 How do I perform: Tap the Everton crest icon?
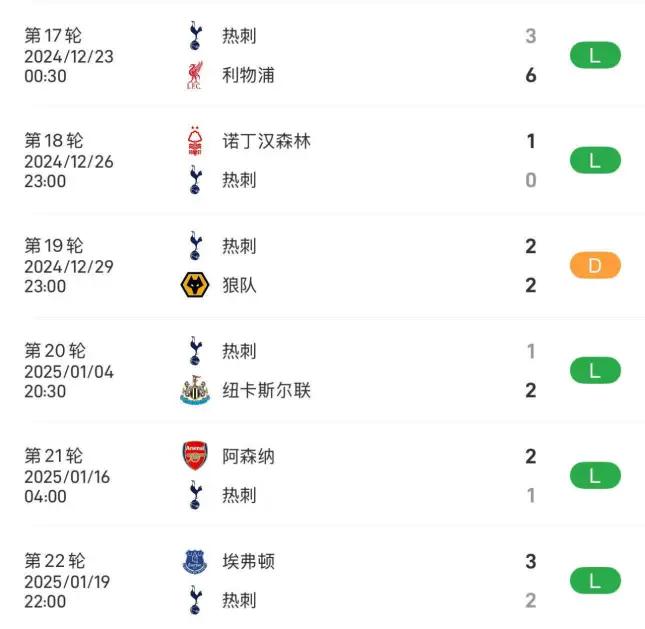(195, 561)
